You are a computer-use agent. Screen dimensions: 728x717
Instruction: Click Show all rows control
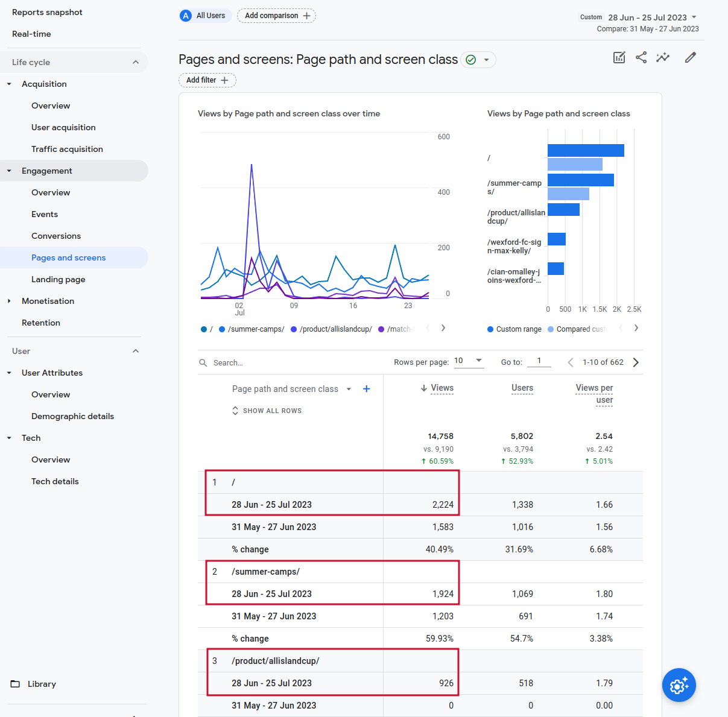click(x=267, y=410)
